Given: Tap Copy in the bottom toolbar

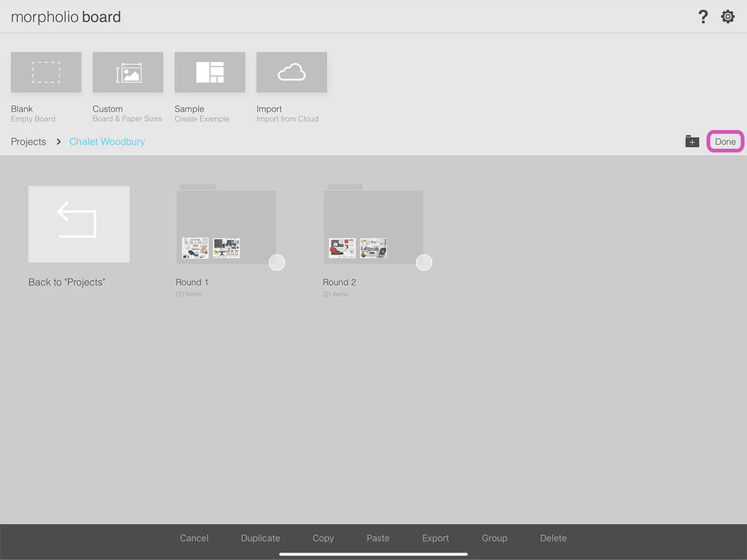Looking at the screenshot, I should 323,538.
